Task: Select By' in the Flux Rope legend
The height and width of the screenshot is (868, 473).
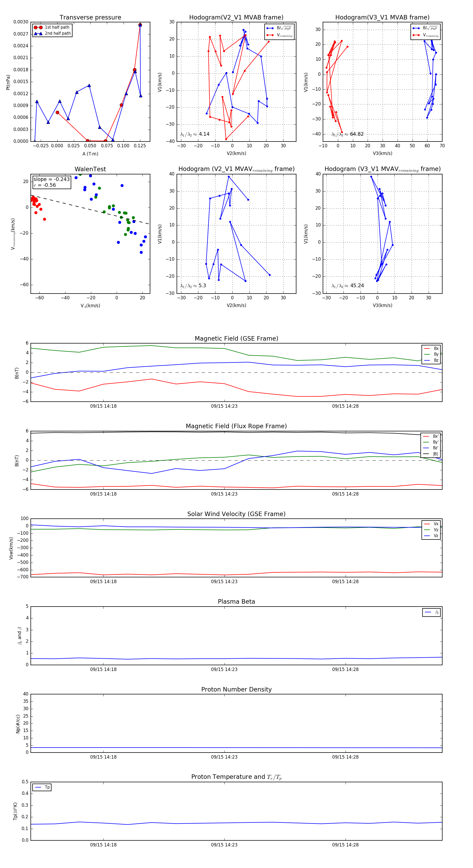Action: (x=431, y=442)
